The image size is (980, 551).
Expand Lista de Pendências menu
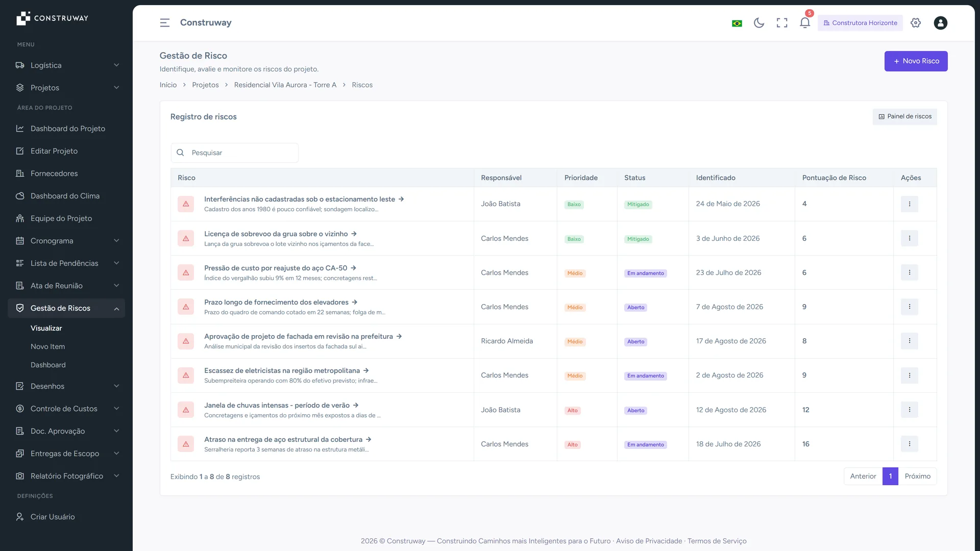point(66,263)
